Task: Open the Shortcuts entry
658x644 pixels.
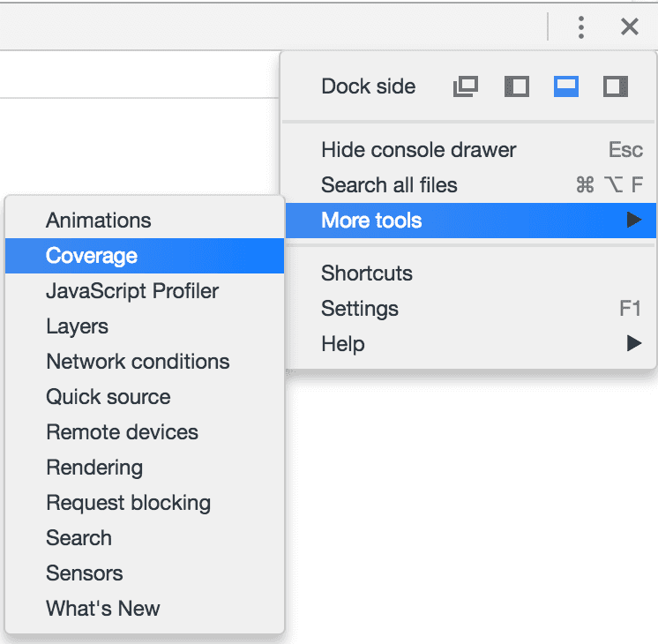Action: (x=367, y=273)
